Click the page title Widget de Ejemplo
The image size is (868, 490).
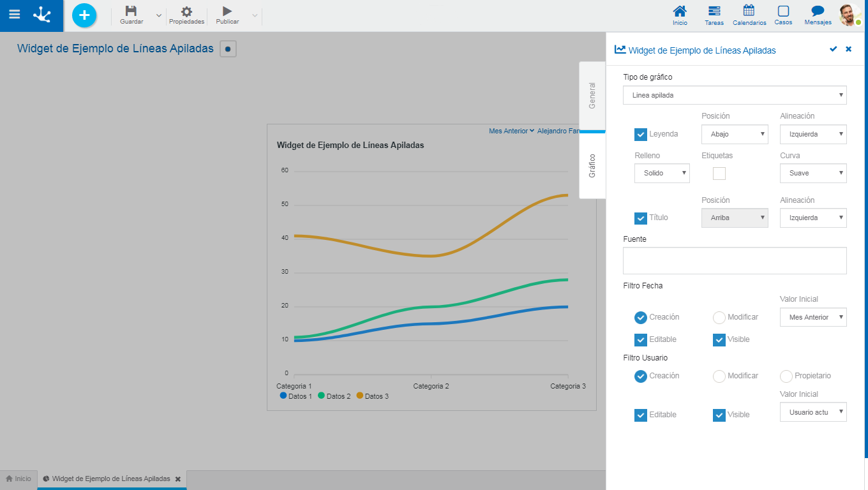click(116, 48)
